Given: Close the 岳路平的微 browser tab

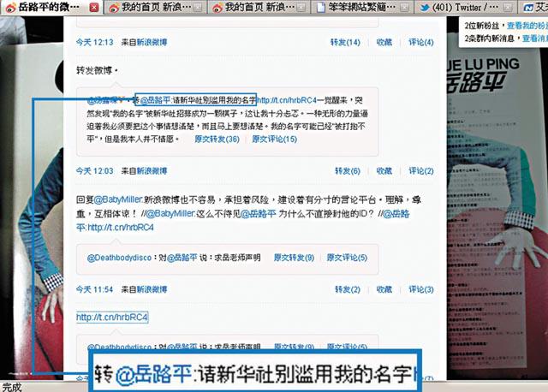Looking at the screenshot, I should click(94, 8).
